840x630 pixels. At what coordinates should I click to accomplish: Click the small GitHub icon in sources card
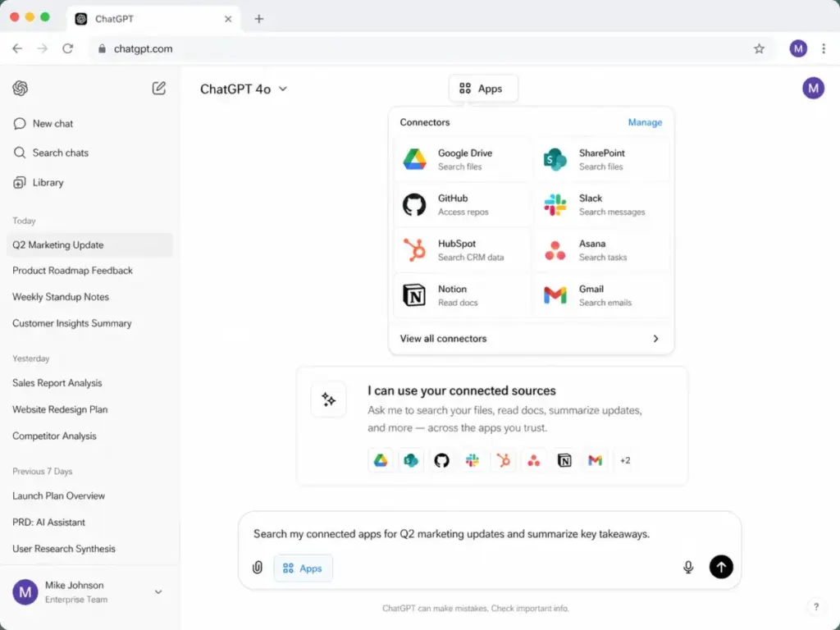point(441,460)
